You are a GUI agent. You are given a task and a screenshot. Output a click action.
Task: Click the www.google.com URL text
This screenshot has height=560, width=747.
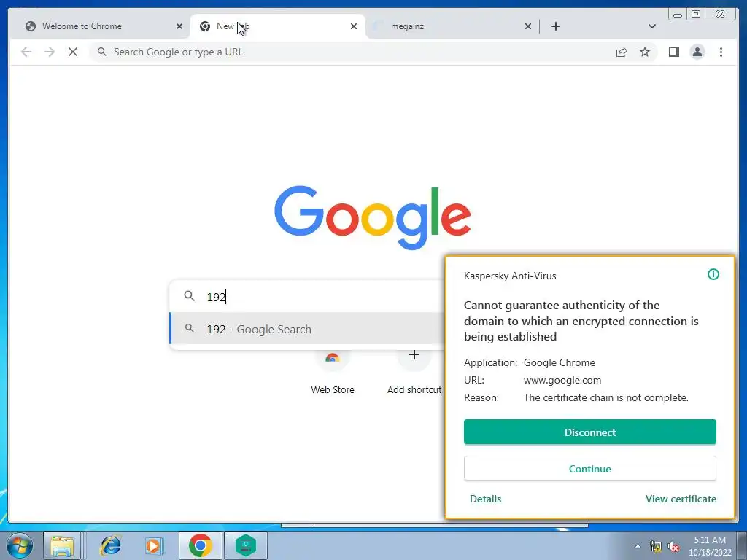pyautogui.click(x=562, y=380)
